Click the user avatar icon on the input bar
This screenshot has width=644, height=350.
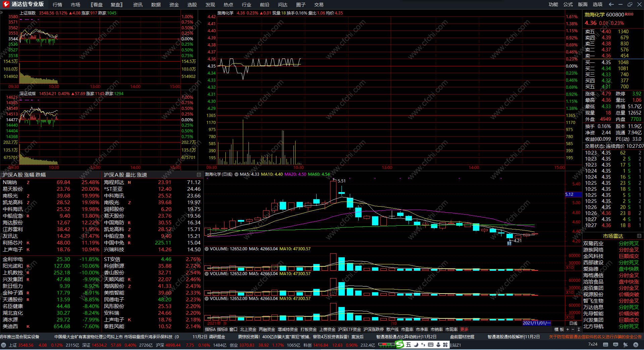click(x=438, y=345)
